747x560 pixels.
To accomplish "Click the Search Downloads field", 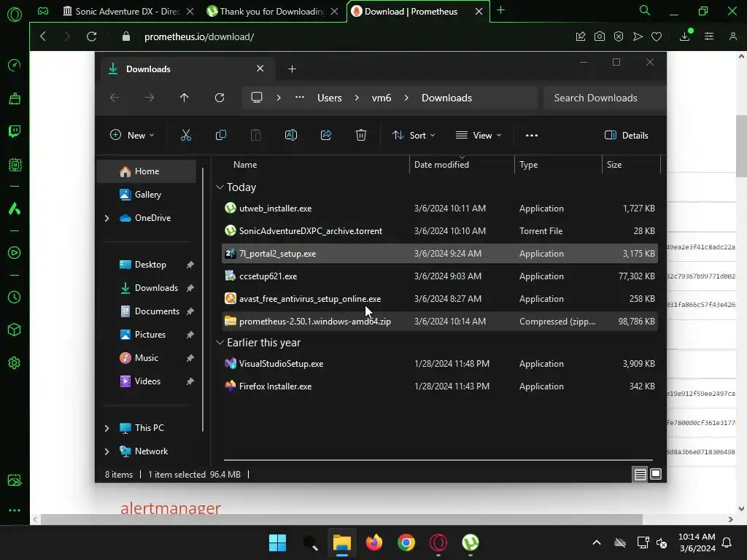I will (x=604, y=98).
